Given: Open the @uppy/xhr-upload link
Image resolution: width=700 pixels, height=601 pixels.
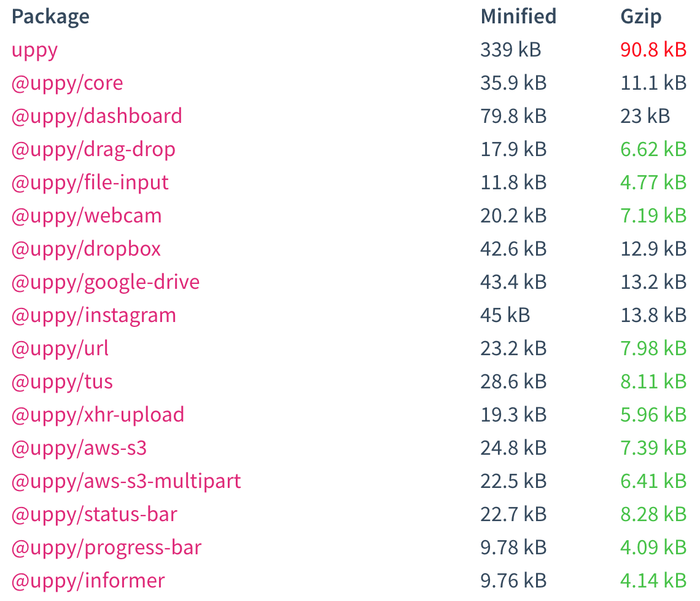Looking at the screenshot, I should [98, 415].
